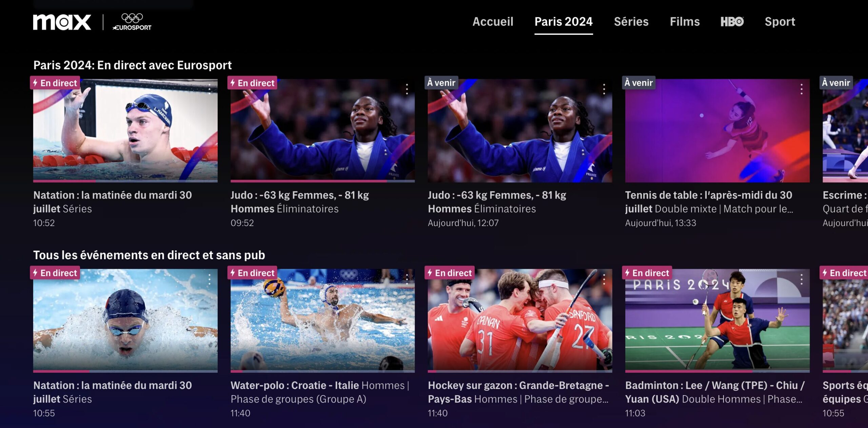The height and width of the screenshot is (428, 868).
Task: Click À venir badge on Judo 12:07 card
Action: pyautogui.click(x=441, y=83)
